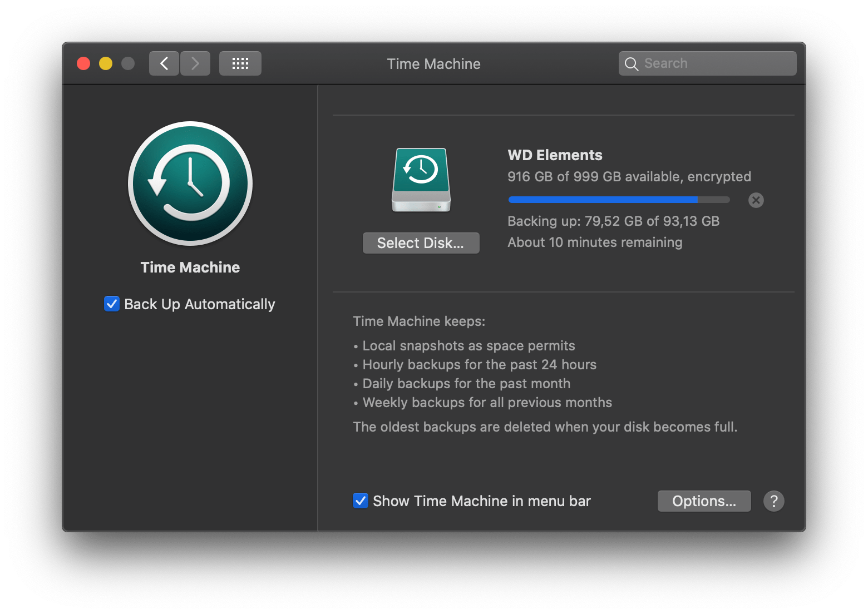Focus the Search field
Image resolution: width=868 pixels, height=614 pixels.
pos(707,63)
